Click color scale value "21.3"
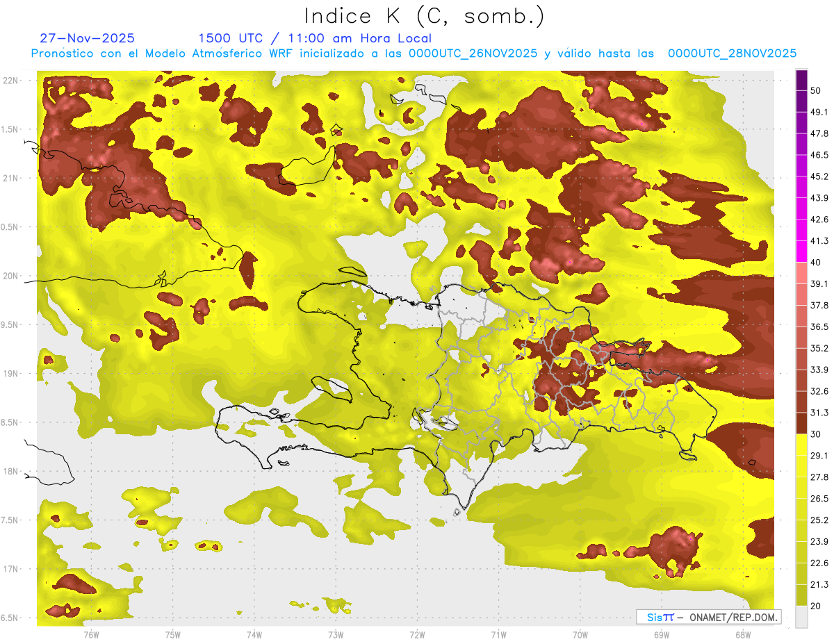The image size is (834, 644). coord(819,585)
